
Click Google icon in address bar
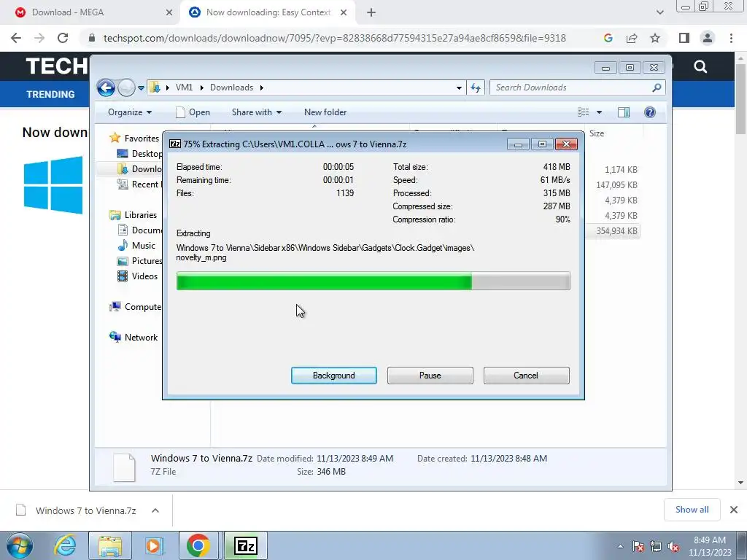click(608, 38)
